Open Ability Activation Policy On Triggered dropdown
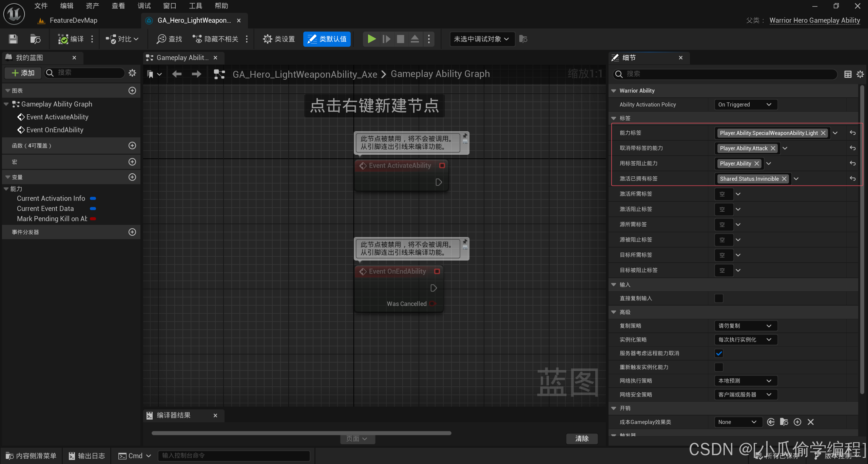Viewport: 868px width, 464px height. pos(746,104)
